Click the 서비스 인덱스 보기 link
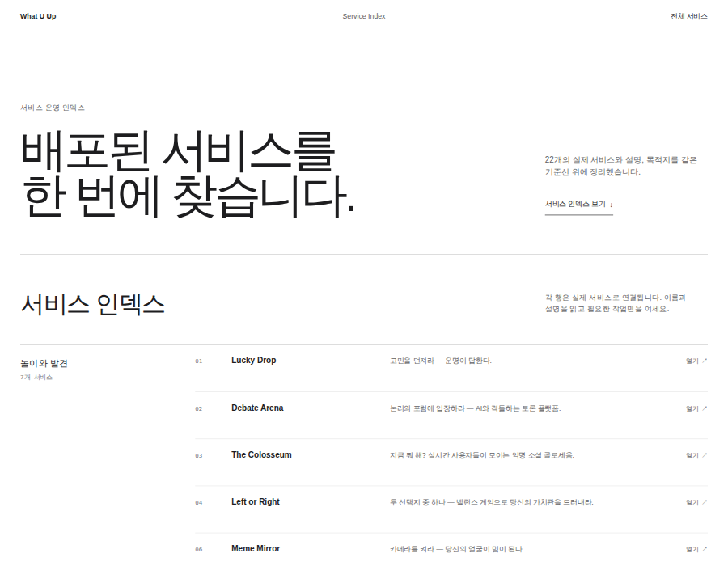The height and width of the screenshot is (566, 728). click(x=578, y=204)
